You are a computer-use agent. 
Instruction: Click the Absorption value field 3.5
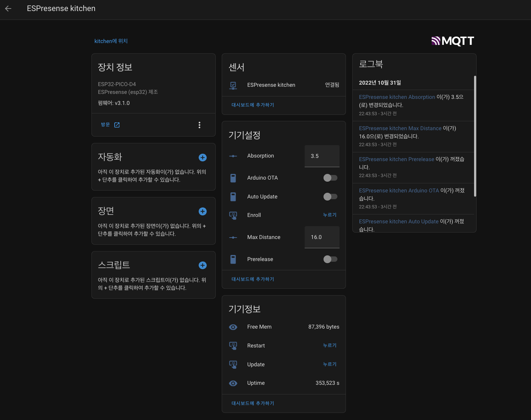pos(322,156)
